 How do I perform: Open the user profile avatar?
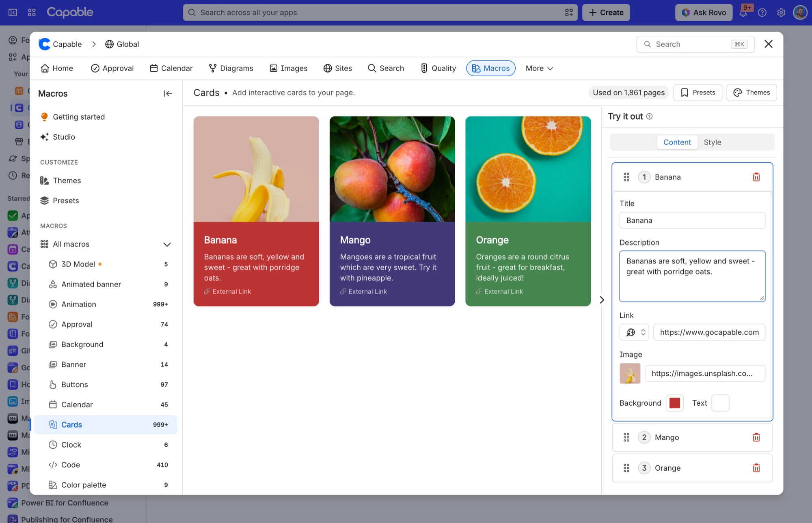(x=800, y=13)
